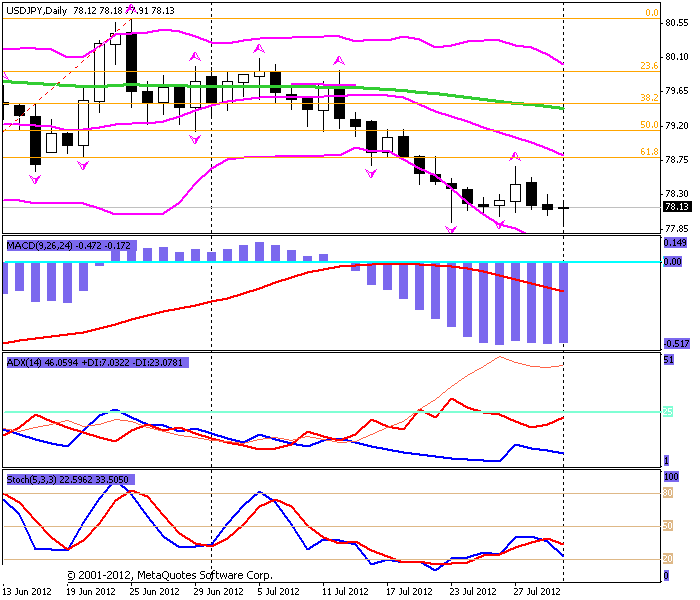Click the down fractal arrow below 29 Jun candle
This screenshot has width=700, height=600.
195,140
